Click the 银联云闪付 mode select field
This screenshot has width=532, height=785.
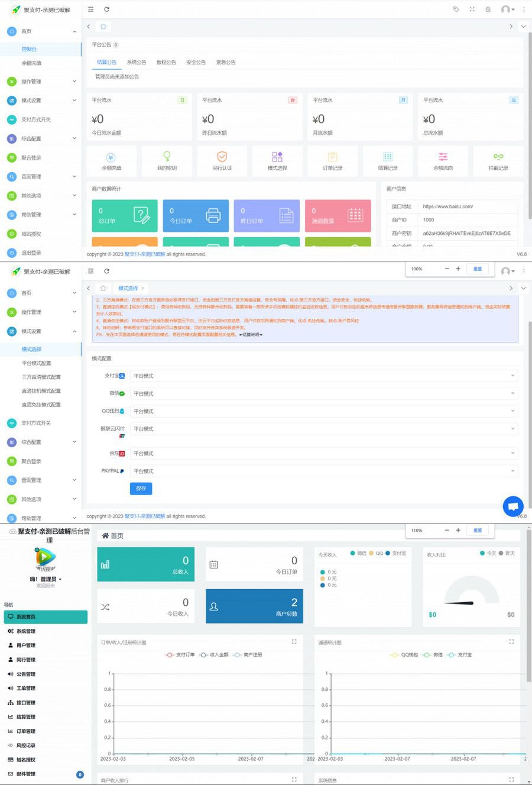point(323,429)
